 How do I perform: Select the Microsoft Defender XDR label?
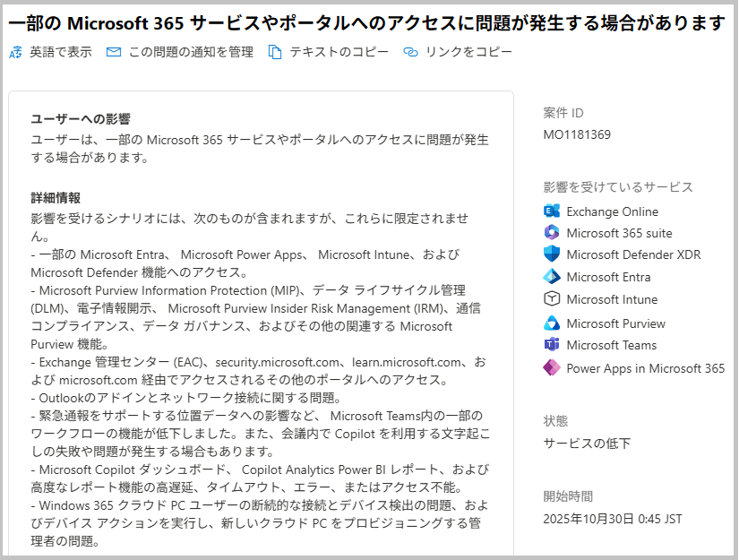[x=633, y=254]
